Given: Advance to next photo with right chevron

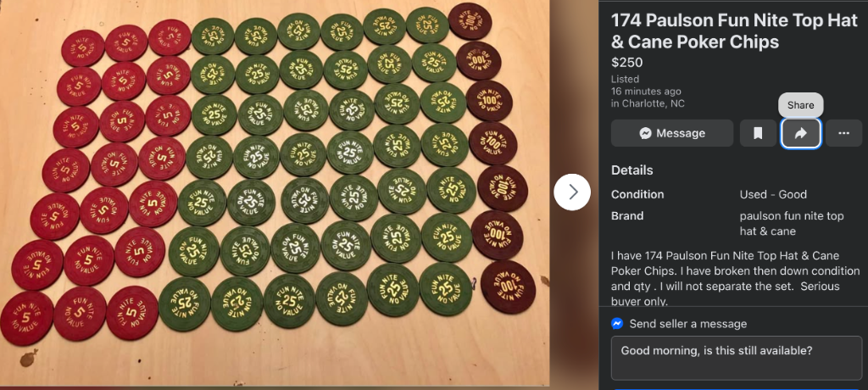Looking at the screenshot, I should click(572, 192).
